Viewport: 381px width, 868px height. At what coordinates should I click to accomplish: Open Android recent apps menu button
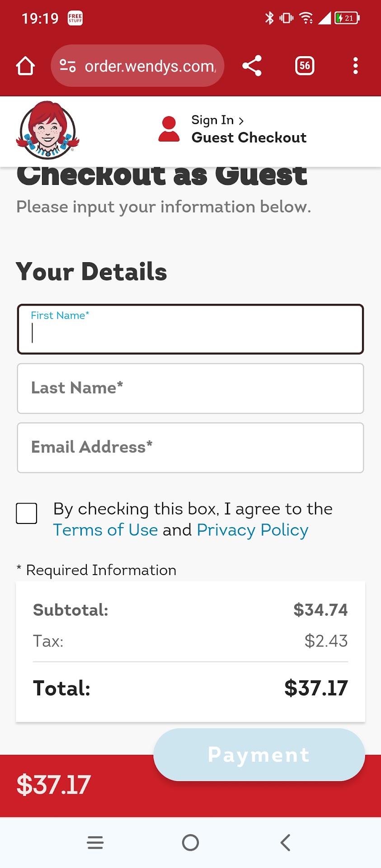point(95,842)
